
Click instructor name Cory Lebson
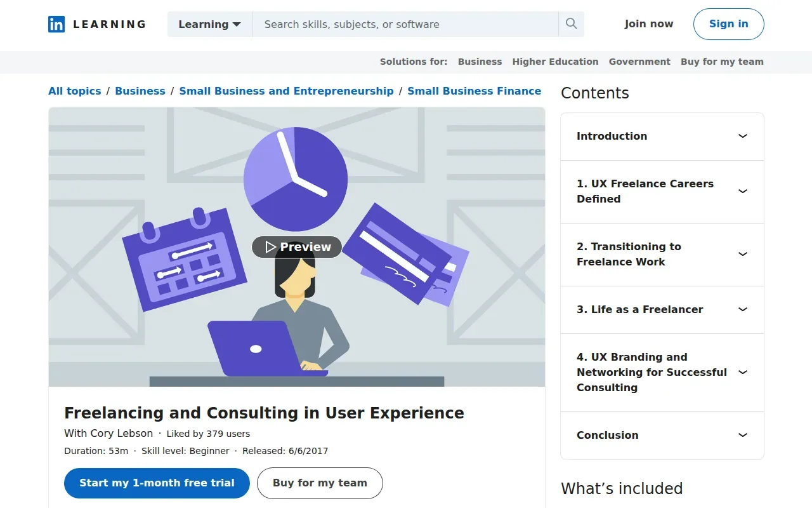click(121, 434)
